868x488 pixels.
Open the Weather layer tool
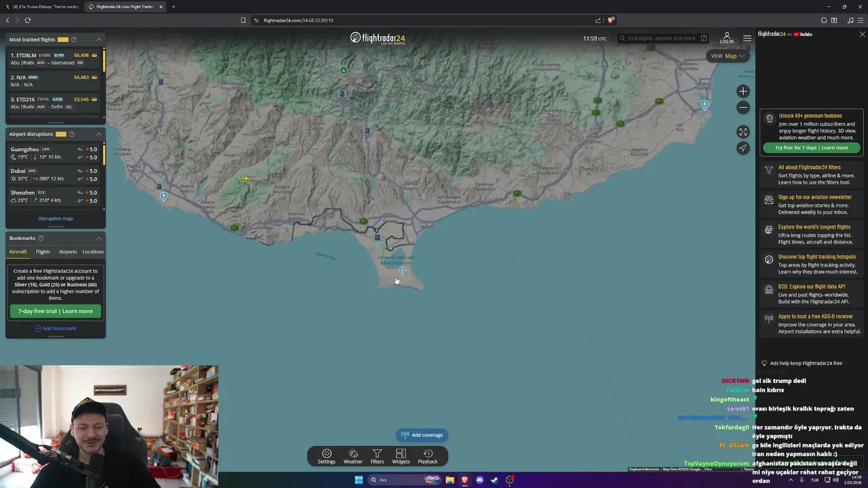point(353,456)
